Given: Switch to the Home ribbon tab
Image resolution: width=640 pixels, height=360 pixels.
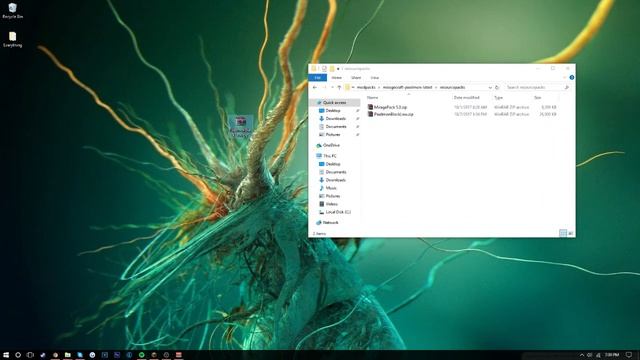Looking at the screenshot, I should pyautogui.click(x=336, y=78).
